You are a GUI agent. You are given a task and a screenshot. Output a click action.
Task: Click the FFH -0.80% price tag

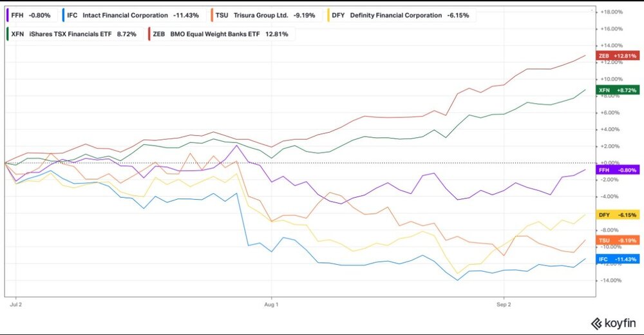(618, 170)
